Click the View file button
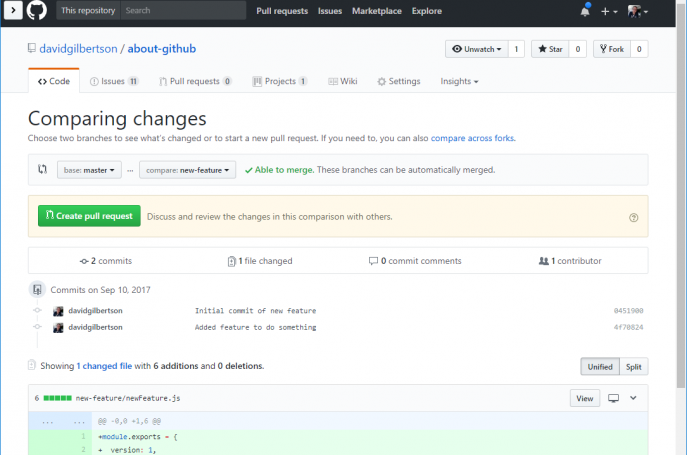The width and height of the screenshot is (687, 455). (584, 398)
